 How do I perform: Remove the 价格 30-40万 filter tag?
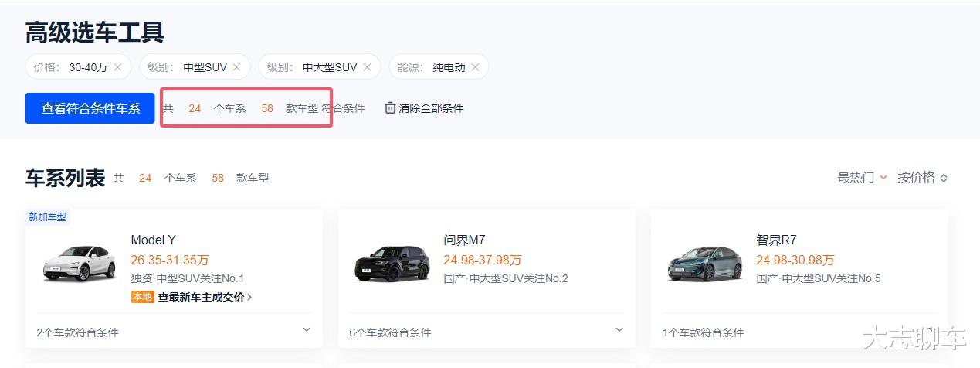[117, 67]
